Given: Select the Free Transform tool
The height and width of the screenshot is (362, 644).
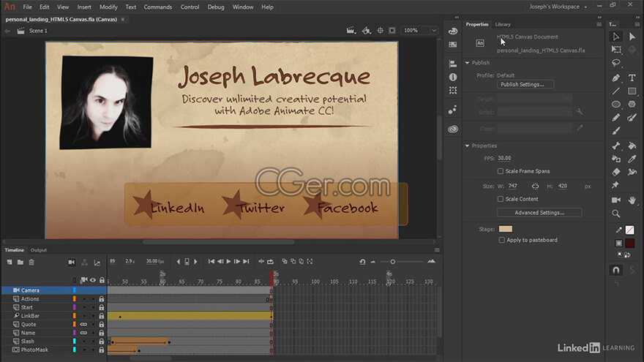Looking at the screenshot, I should [x=616, y=49].
